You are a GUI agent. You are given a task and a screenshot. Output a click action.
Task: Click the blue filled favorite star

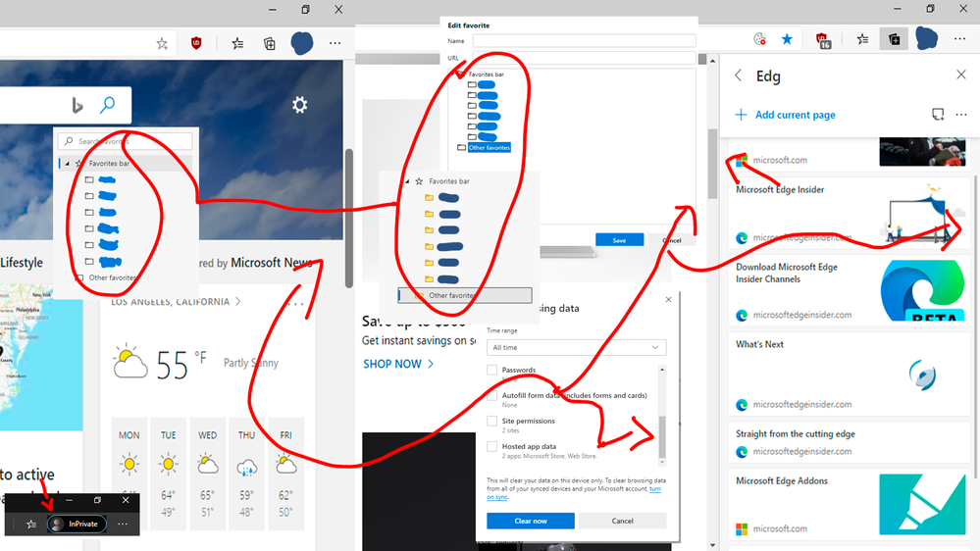coord(787,39)
